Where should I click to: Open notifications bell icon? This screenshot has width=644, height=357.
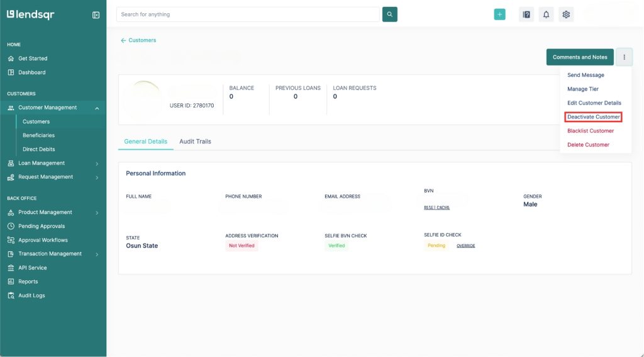[546, 14]
